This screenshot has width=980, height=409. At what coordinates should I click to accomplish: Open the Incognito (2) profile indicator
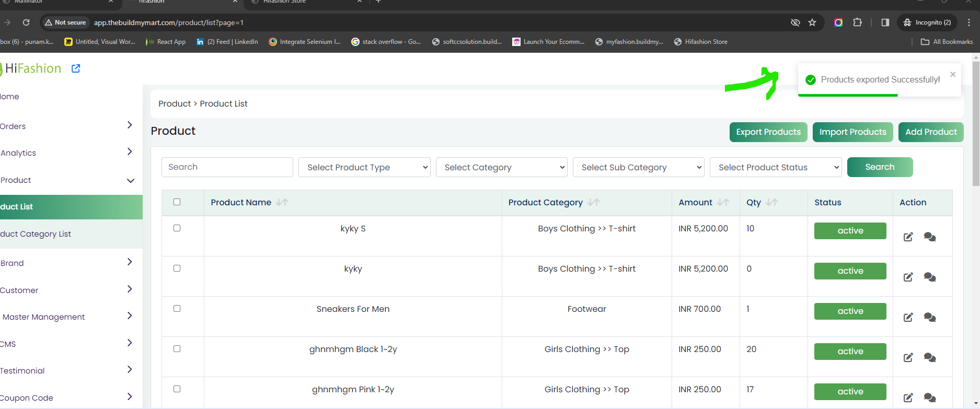[927, 22]
